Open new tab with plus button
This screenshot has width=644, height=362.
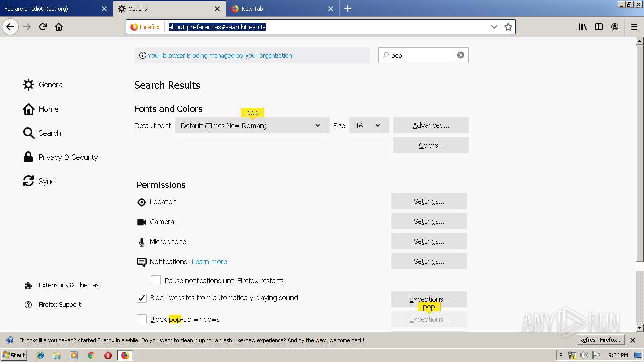tap(348, 8)
